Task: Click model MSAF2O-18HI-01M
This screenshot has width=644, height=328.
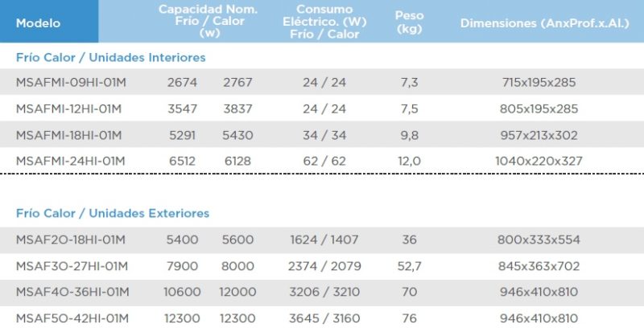Action: tap(71, 240)
